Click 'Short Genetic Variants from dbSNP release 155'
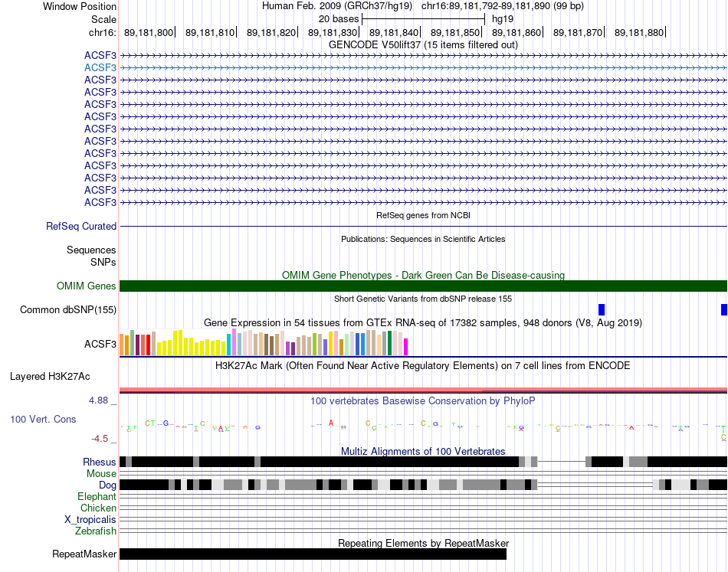The height and width of the screenshot is (572, 728). 423,299
